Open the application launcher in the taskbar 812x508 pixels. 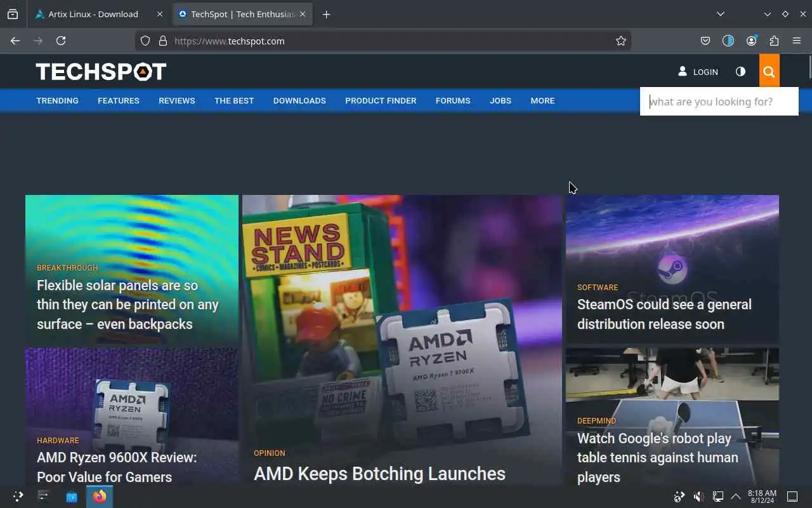(x=18, y=496)
